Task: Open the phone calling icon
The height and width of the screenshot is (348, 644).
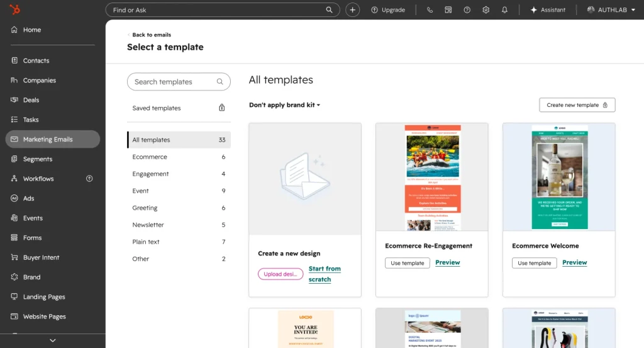Action: tap(430, 10)
